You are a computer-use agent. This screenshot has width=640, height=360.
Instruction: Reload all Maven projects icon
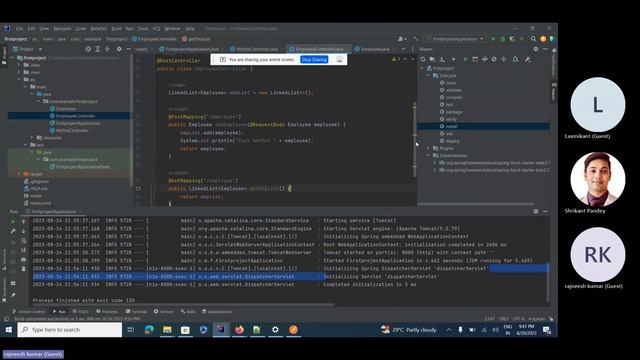[x=423, y=60]
